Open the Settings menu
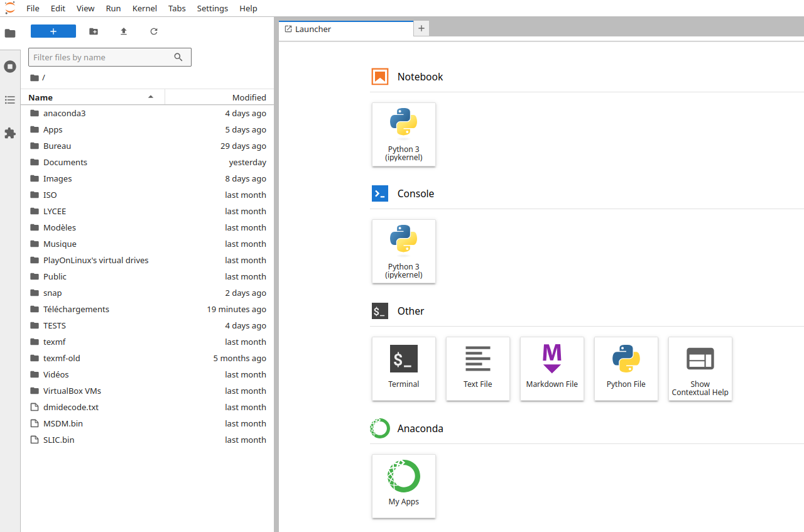Viewport: 804px width, 532px height. point(212,8)
